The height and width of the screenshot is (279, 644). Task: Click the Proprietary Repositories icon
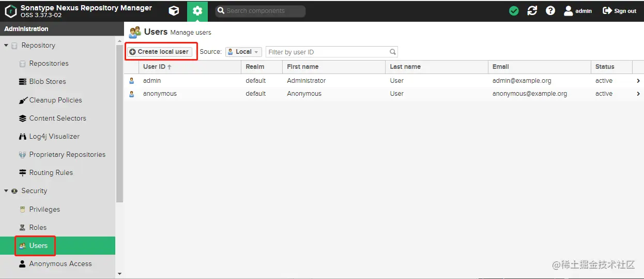(x=22, y=155)
